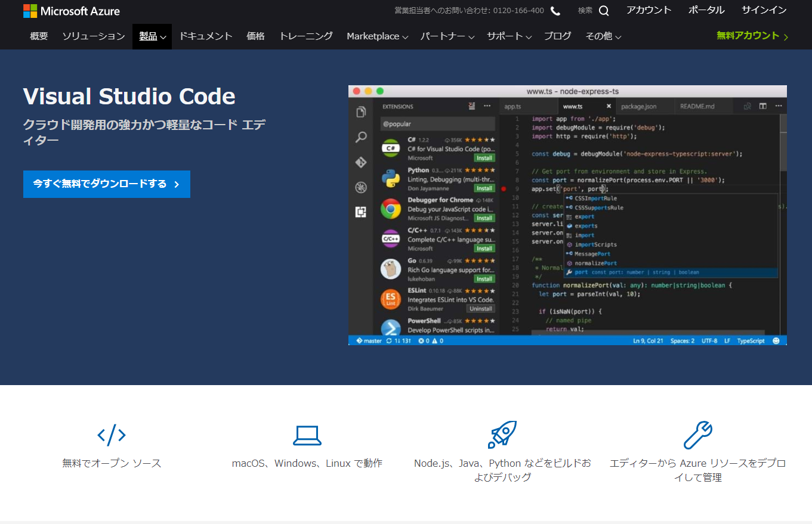
Task: Click the TypeScript language mode in status bar
Action: point(751,341)
